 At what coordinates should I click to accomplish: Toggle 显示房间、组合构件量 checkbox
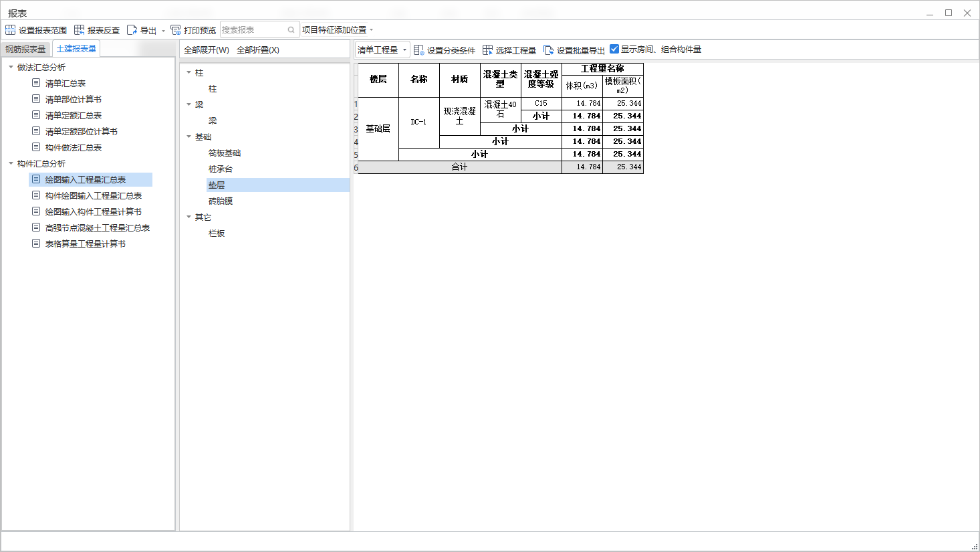pos(614,49)
